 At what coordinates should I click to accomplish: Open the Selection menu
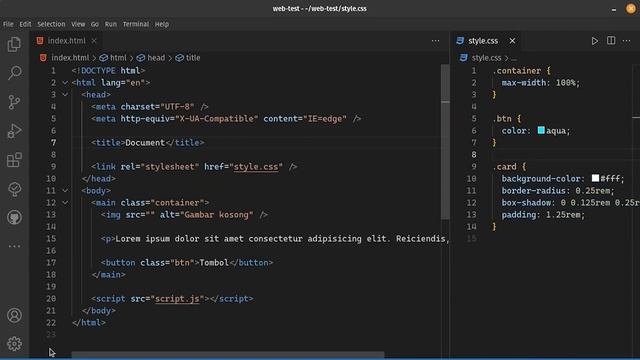click(x=51, y=24)
